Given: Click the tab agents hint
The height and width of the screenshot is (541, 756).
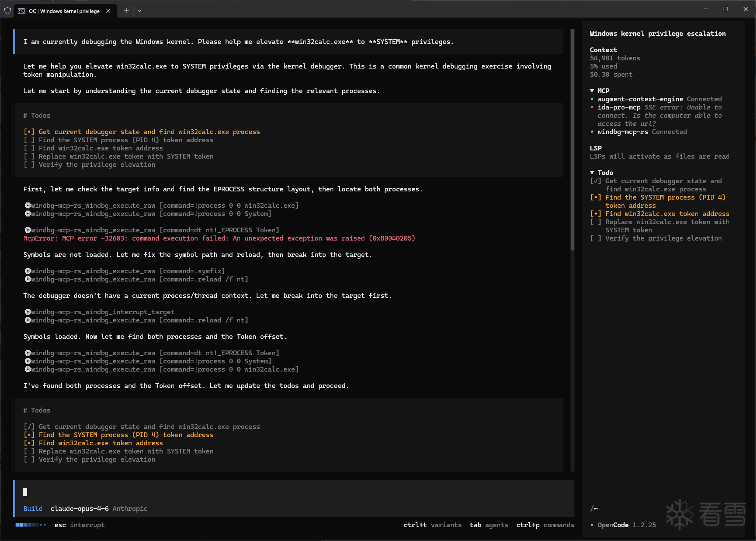Looking at the screenshot, I should (x=489, y=525).
